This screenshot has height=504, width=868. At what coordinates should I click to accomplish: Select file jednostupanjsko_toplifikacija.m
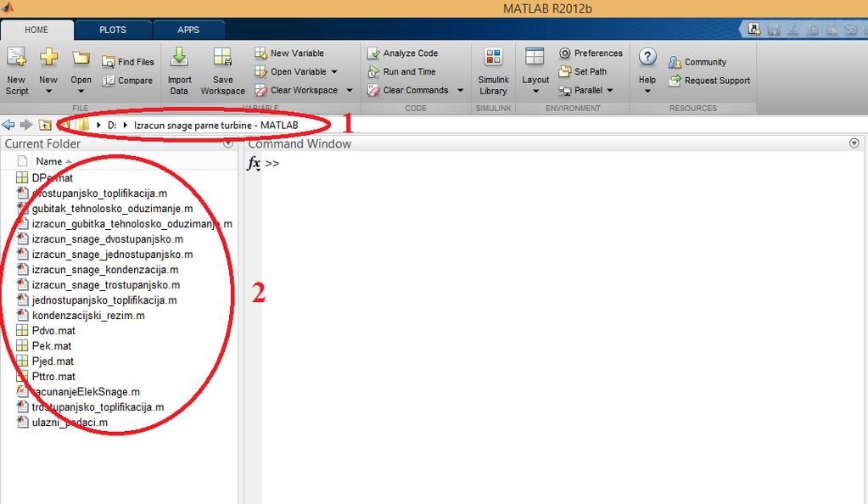pos(104,300)
